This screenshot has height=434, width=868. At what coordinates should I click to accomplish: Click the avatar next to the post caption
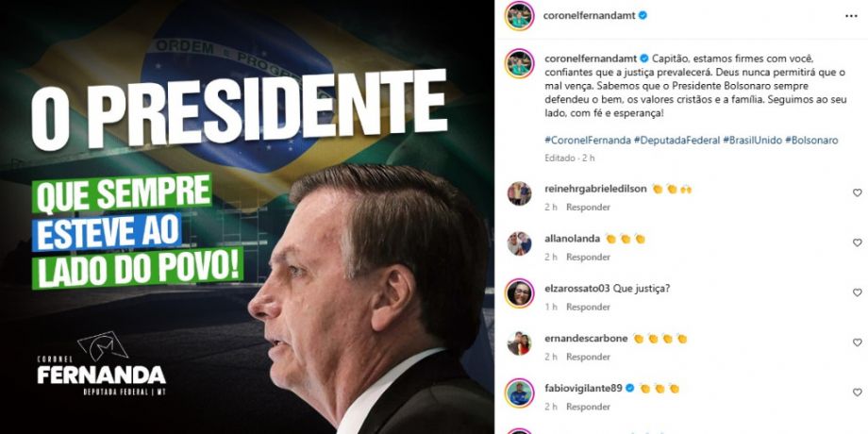tap(519, 63)
